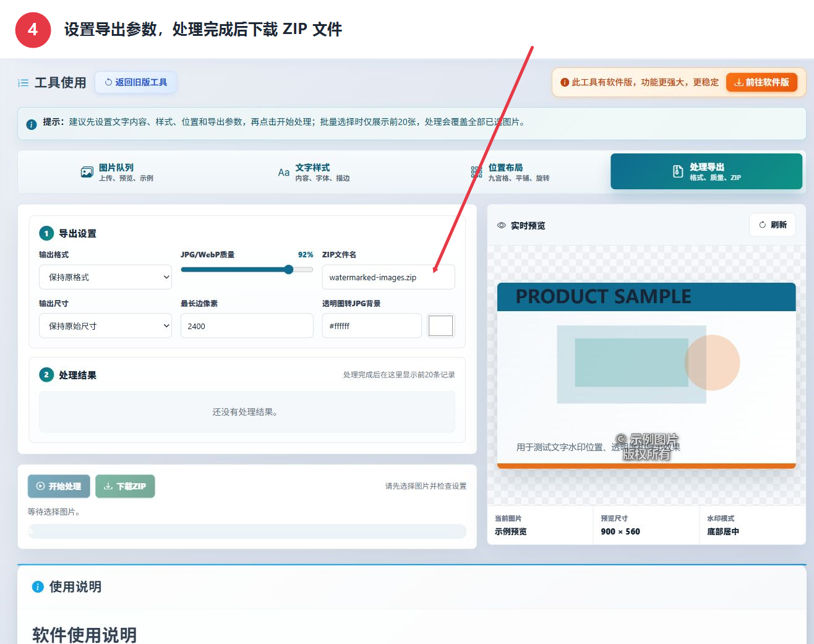
Task: Click the PRODUCT SAMPLE preview image
Action: click(x=646, y=376)
